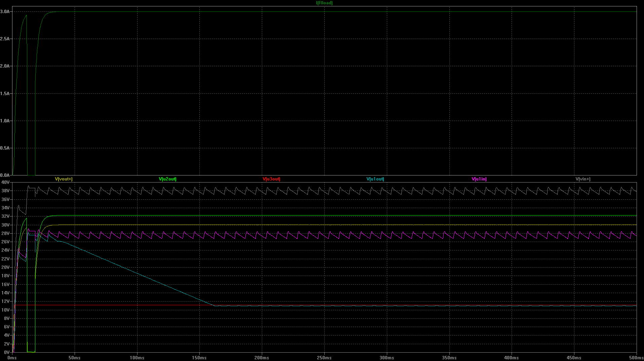The image size is (644, 361).
Task: Click the 100ms time axis label
Action: pyautogui.click(x=137, y=358)
